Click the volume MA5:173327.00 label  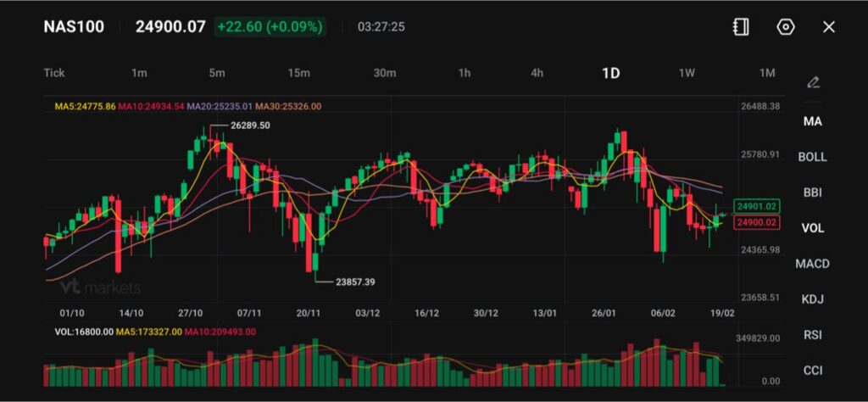[148, 332]
